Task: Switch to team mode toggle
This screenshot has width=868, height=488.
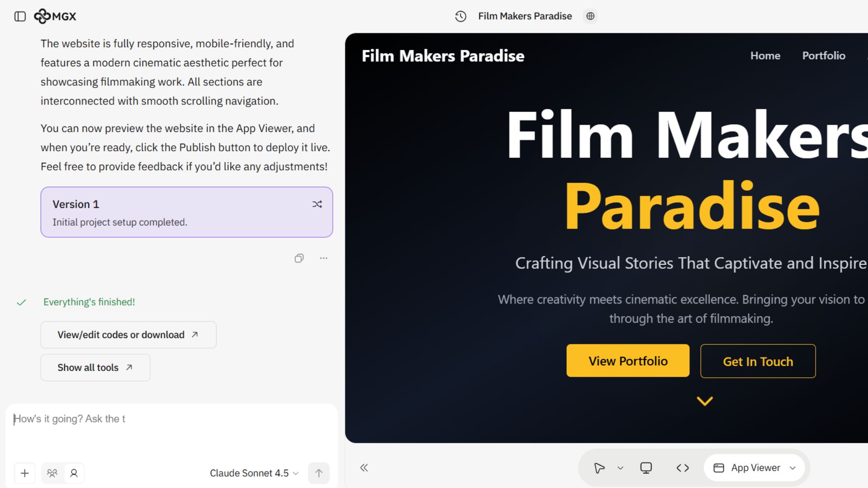Action: (x=52, y=473)
